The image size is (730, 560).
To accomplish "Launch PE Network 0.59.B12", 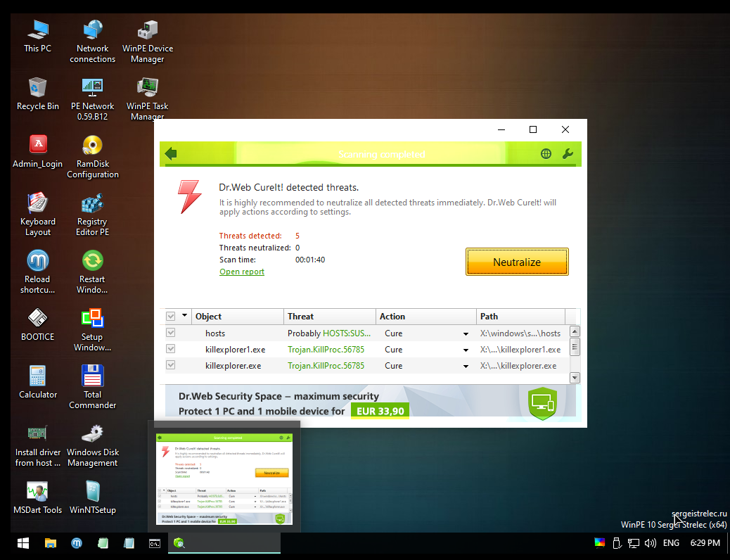I will pyautogui.click(x=93, y=99).
